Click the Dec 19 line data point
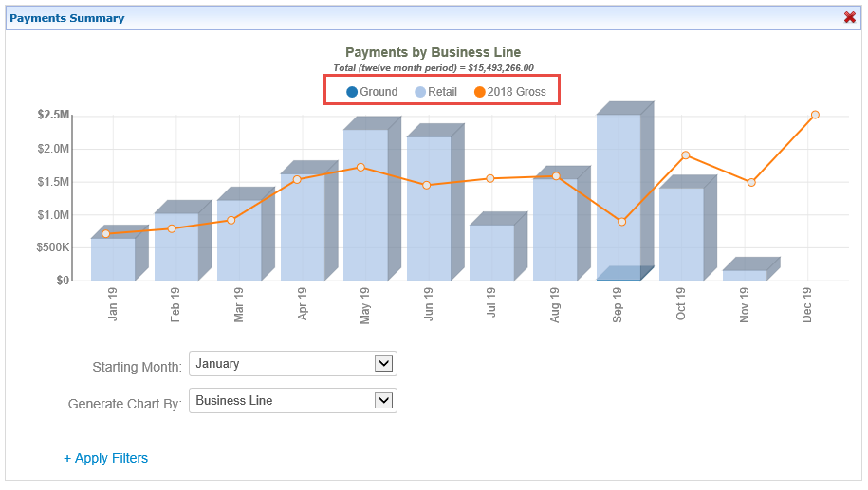This screenshot has height=490, width=868. (815, 115)
